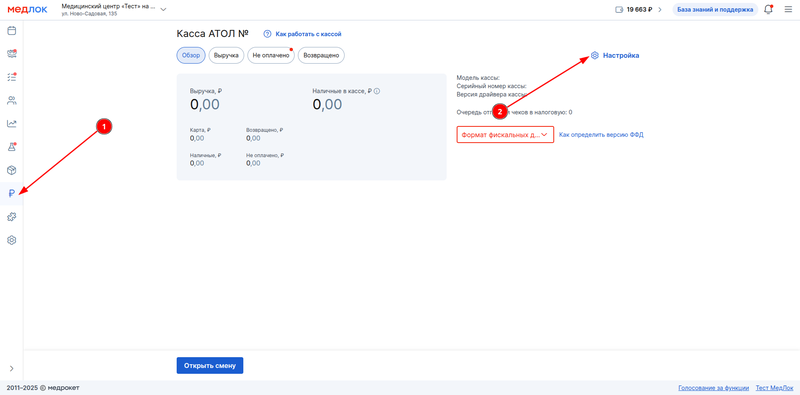Expand the clinic selector dropdown chevron

click(x=163, y=9)
